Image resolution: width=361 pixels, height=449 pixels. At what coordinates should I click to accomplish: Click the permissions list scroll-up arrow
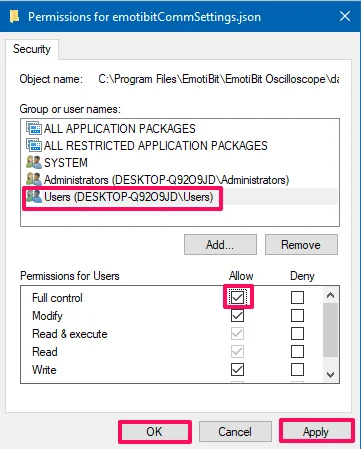pos(330,295)
